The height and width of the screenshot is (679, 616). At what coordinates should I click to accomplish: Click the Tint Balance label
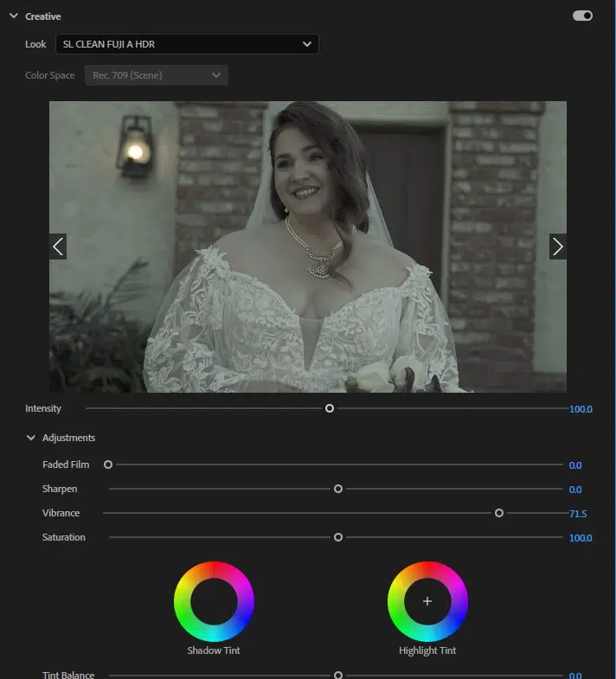coord(68,675)
